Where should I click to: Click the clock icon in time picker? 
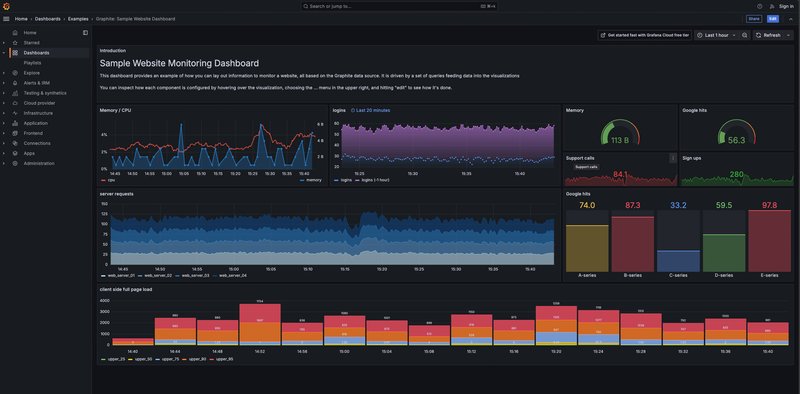click(700, 35)
